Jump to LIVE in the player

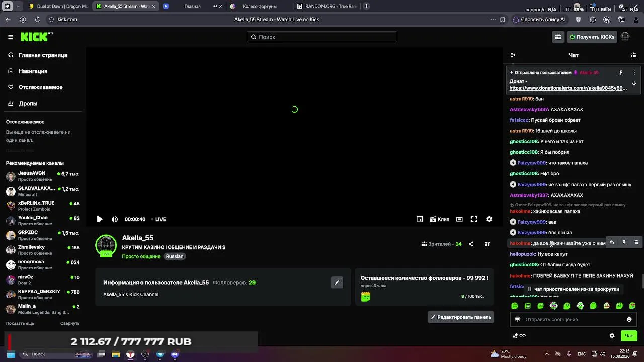click(x=158, y=219)
